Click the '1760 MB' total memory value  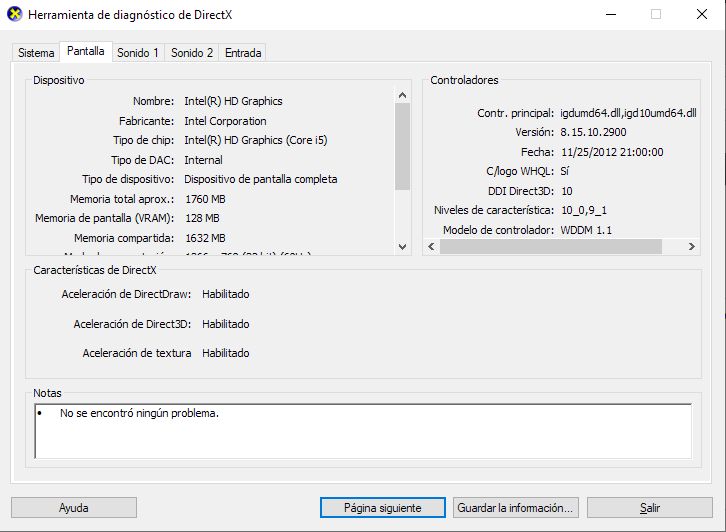pyautogui.click(x=205, y=199)
